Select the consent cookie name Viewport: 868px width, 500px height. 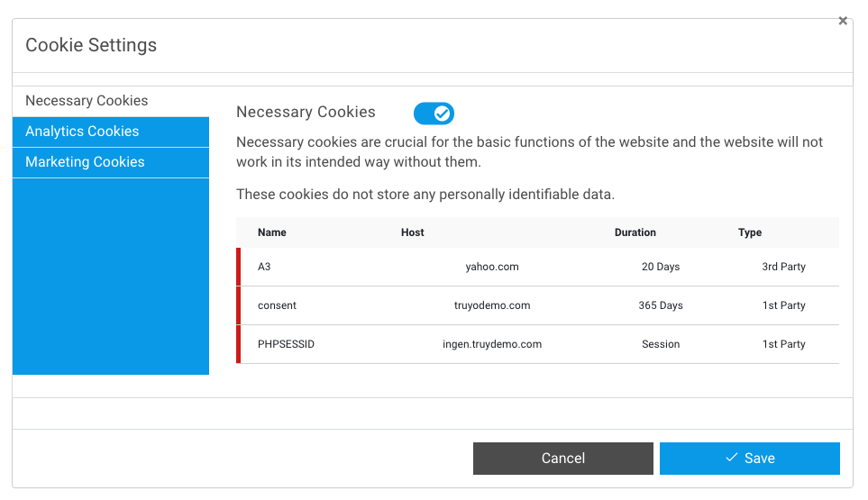[x=277, y=305]
